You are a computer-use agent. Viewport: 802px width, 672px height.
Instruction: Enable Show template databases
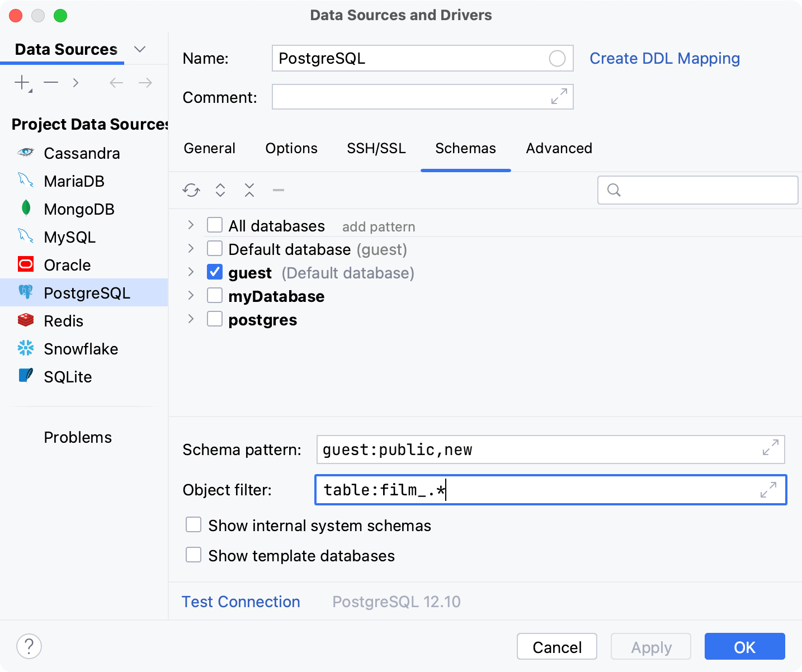193,555
